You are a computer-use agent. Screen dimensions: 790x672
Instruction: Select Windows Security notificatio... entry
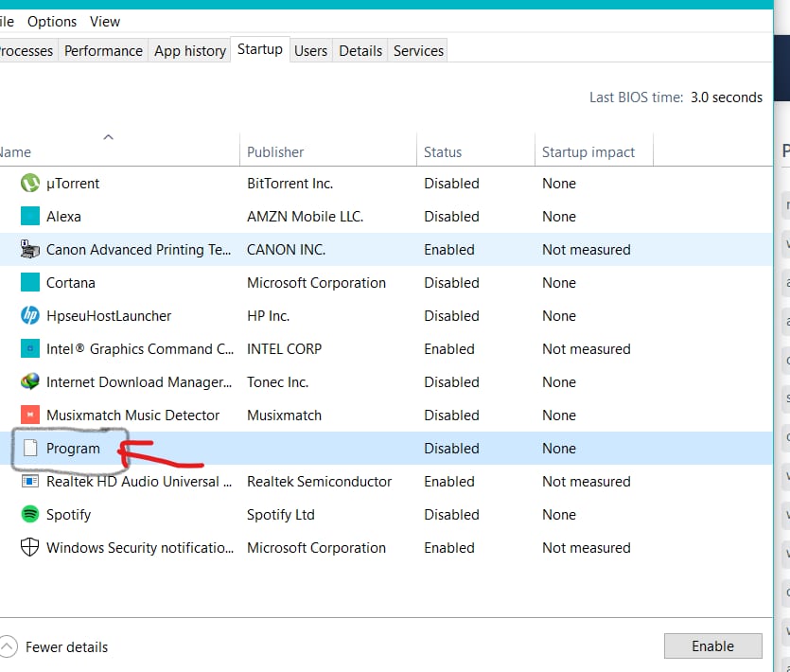tap(386, 547)
